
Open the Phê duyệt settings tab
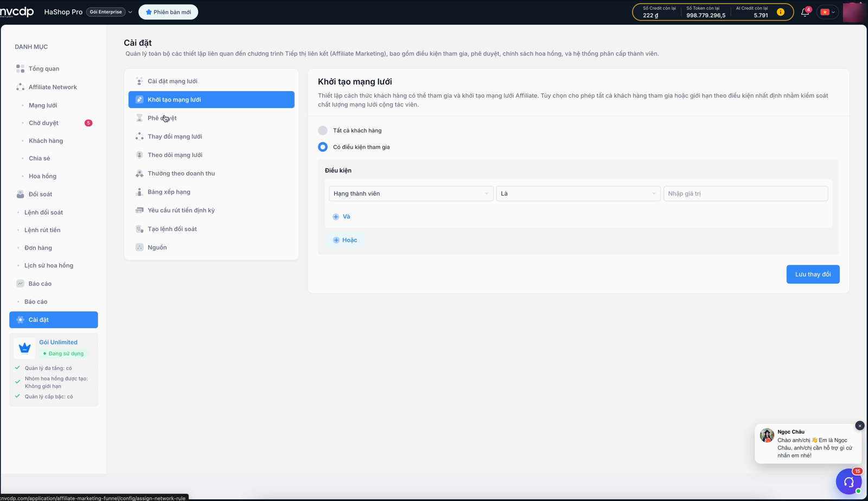(212, 118)
